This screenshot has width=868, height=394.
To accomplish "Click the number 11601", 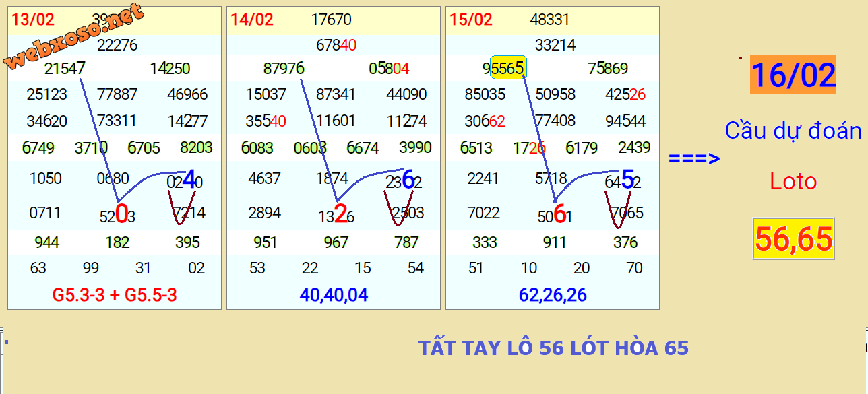I will 336,121.
